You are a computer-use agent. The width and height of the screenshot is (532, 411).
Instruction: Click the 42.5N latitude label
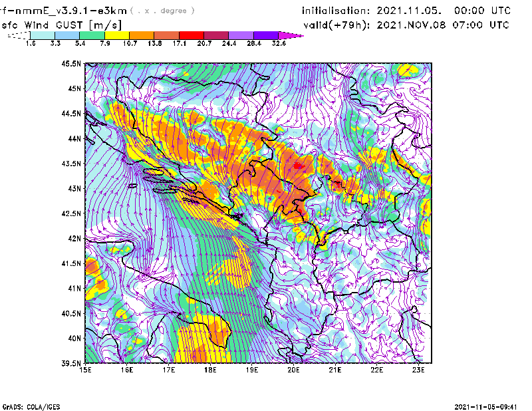71,213
